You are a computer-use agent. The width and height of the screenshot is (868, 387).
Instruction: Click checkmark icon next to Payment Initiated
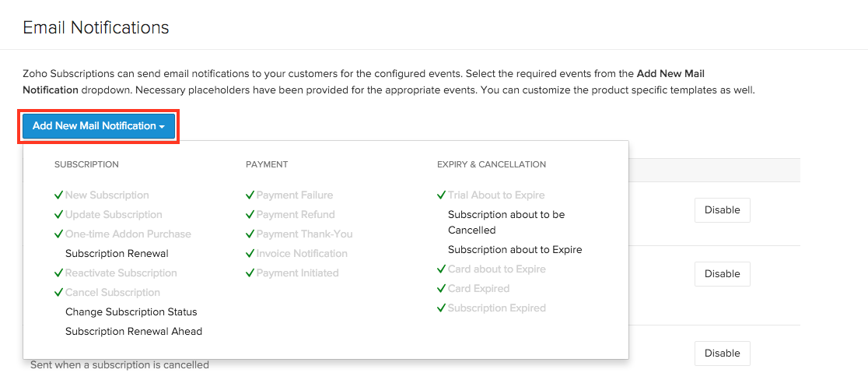coord(250,273)
